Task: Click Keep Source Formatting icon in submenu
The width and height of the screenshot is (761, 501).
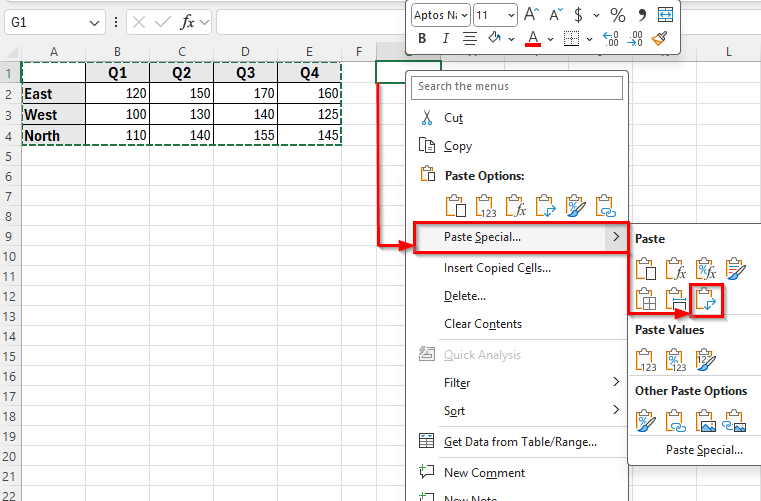Action: click(x=736, y=268)
